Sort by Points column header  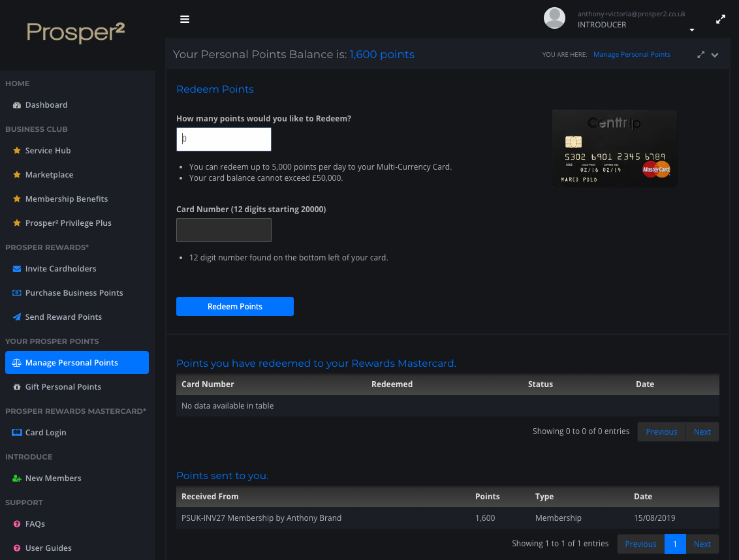(487, 496)
